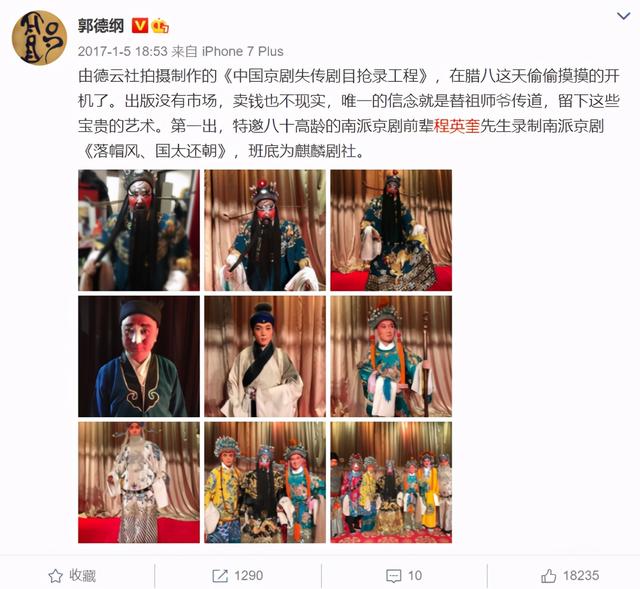Like the post with thumbs-up icon
Viewport: 640px width, 589px height.
549,576
